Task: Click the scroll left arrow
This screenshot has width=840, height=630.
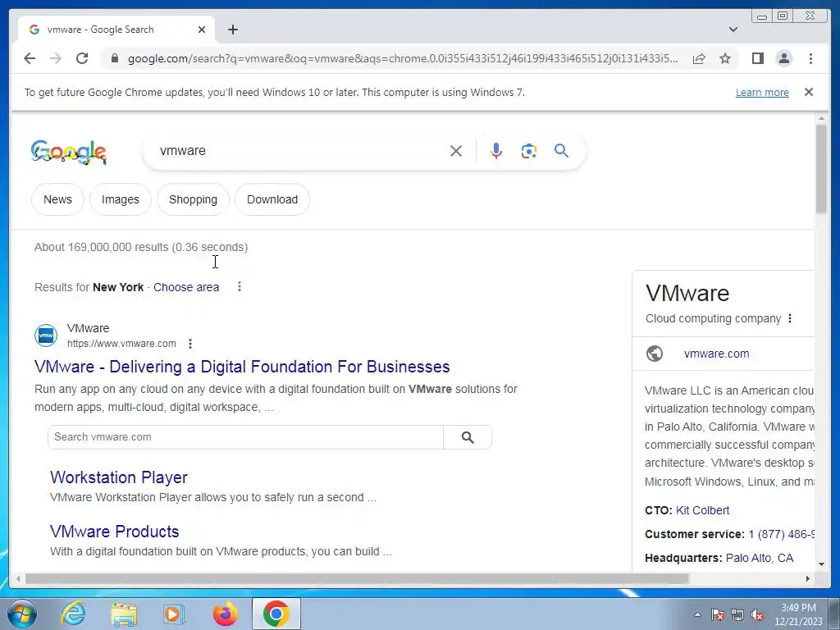Action: point(18,578)
